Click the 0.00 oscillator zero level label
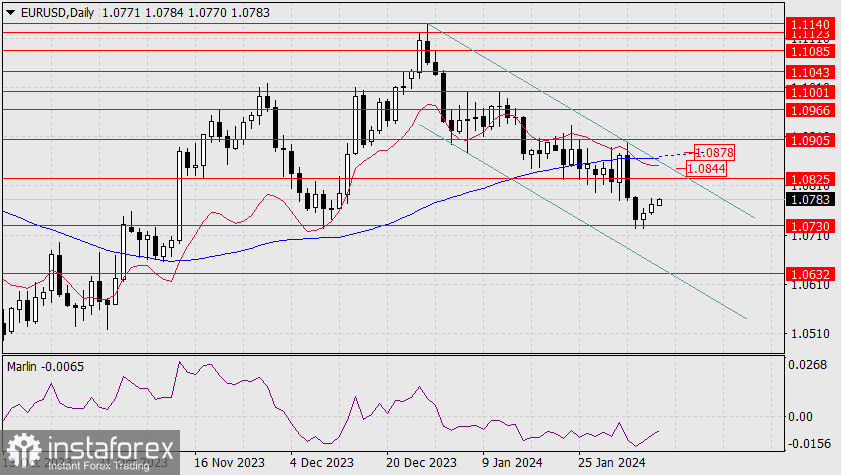The width and height of the screenshot is (841, 475). click(800, 417)
